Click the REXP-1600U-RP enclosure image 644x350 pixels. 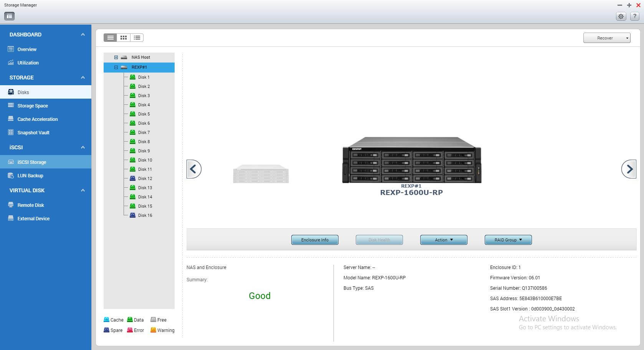[411, 160]
